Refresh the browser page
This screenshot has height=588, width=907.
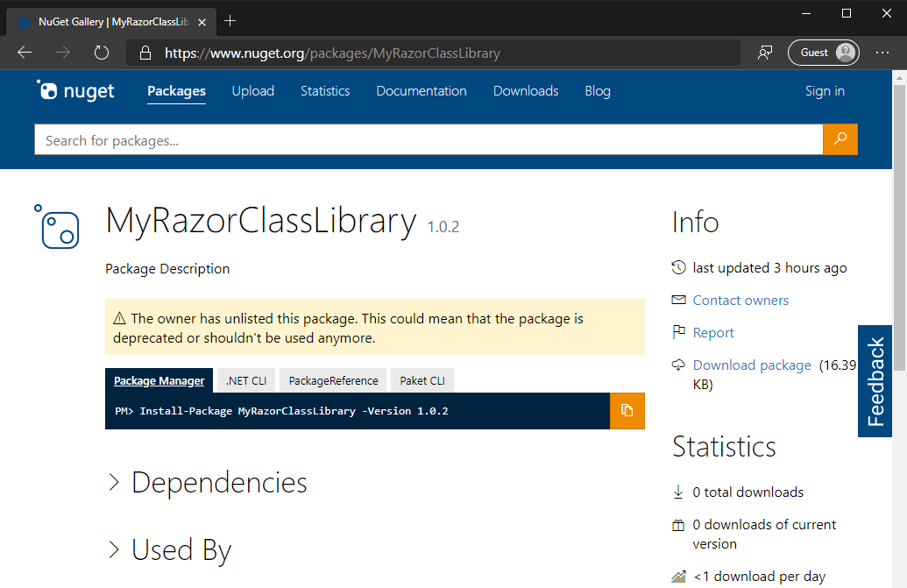pos(101,53)
